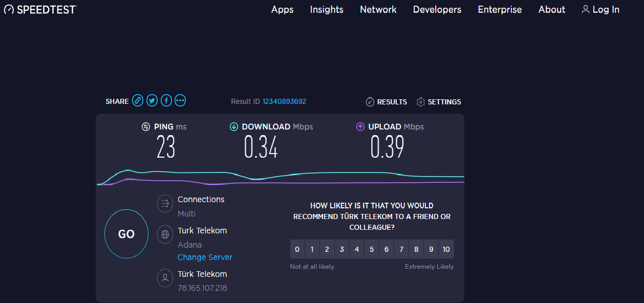Click the Connections multi icon
This screenshot has width=644, height=303.
click(165, 203)
